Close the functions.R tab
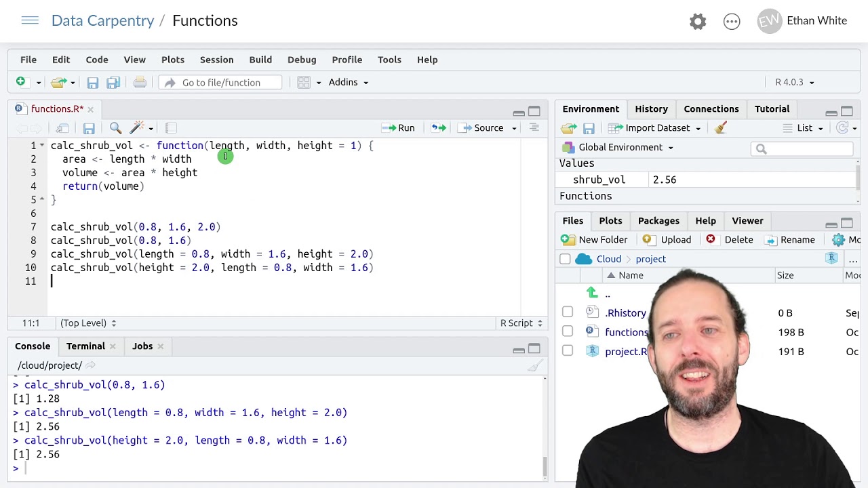Screen dimensions: 868x488 click(90, 109)
